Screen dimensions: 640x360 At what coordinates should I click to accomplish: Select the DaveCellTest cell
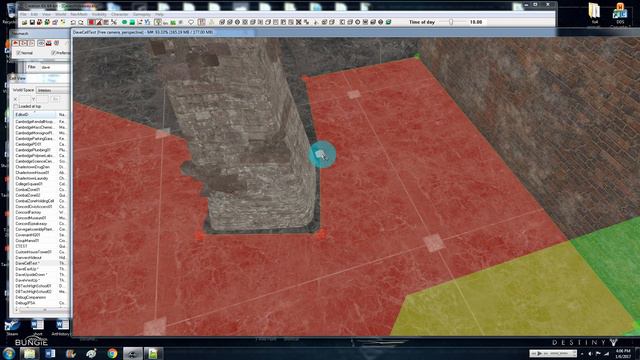[27, 264]
